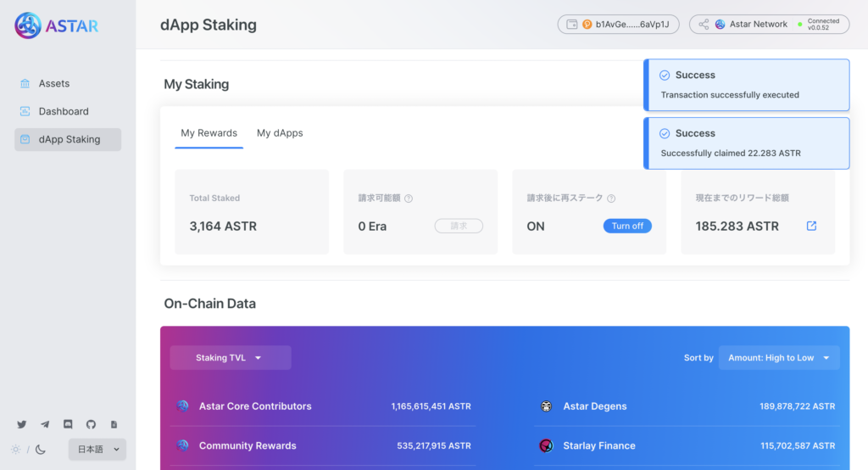The image size is (868, 470).
Task: Click the Astar logo in sidebar
Action: 56,25
